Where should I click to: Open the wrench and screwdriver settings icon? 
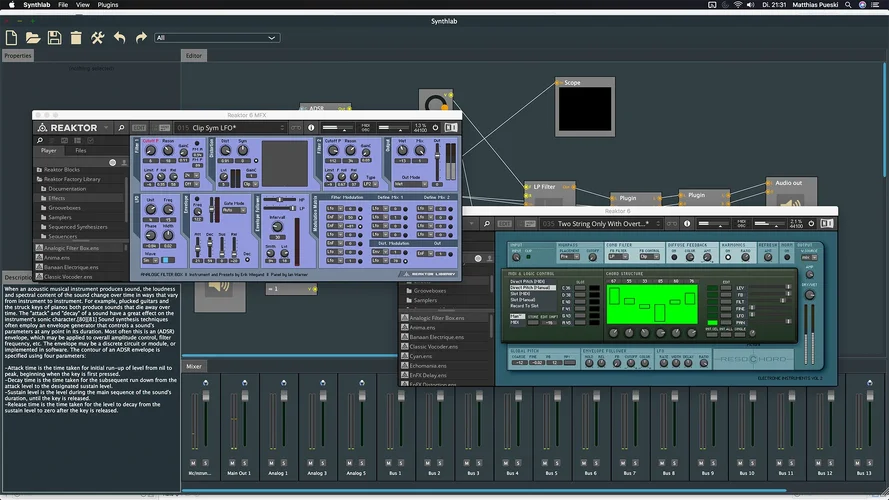(x=98, y=38)
